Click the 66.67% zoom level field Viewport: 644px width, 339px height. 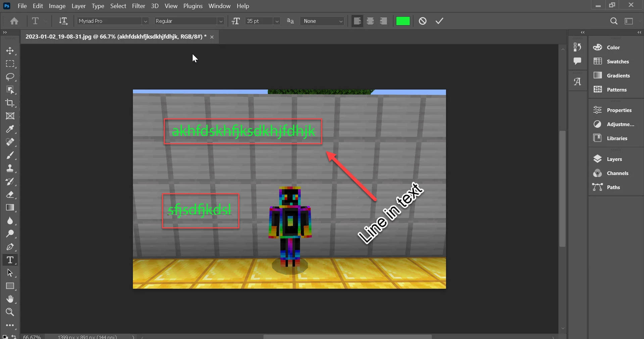pyautogui.click(x=32, y=337)
